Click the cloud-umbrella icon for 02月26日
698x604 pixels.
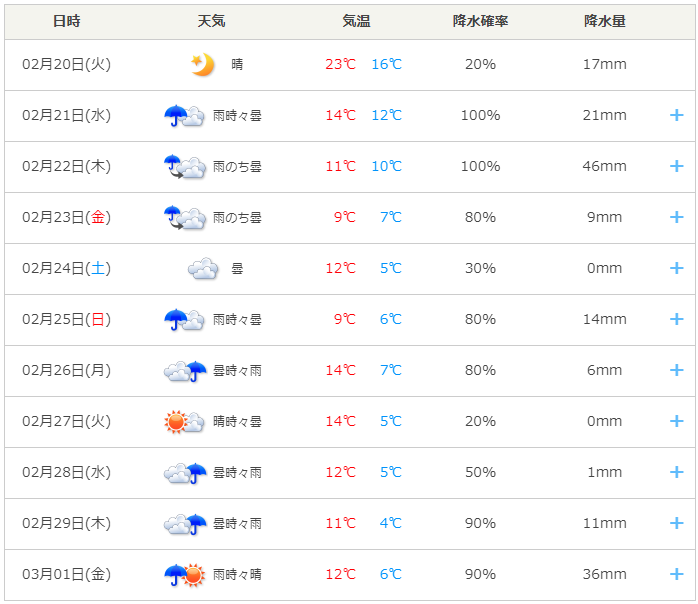185,371
